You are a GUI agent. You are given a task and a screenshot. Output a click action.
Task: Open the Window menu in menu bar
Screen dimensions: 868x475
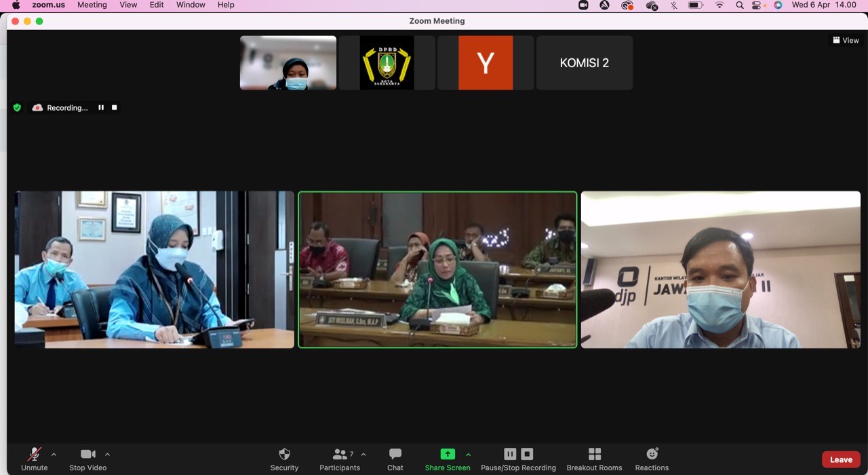(x=191, y=5)
